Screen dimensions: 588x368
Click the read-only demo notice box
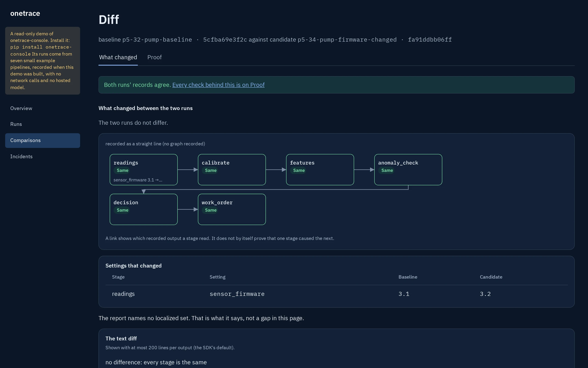(42, 60)
